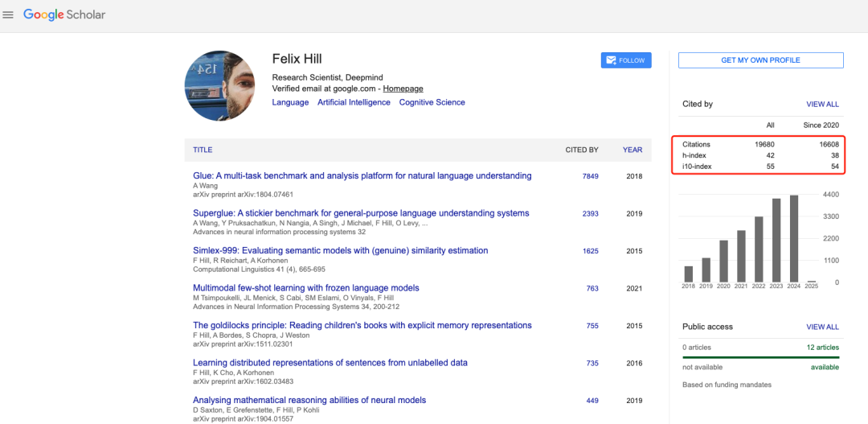The image size is (868, 424).
Task: Click 'Based on funding mandates' text
Action: coord(727,385)
